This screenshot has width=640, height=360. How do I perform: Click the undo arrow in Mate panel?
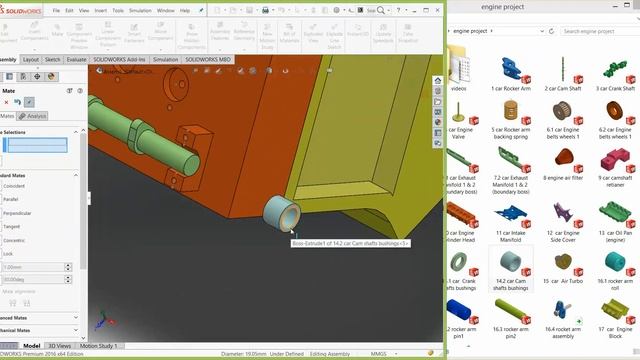[17, 102]
